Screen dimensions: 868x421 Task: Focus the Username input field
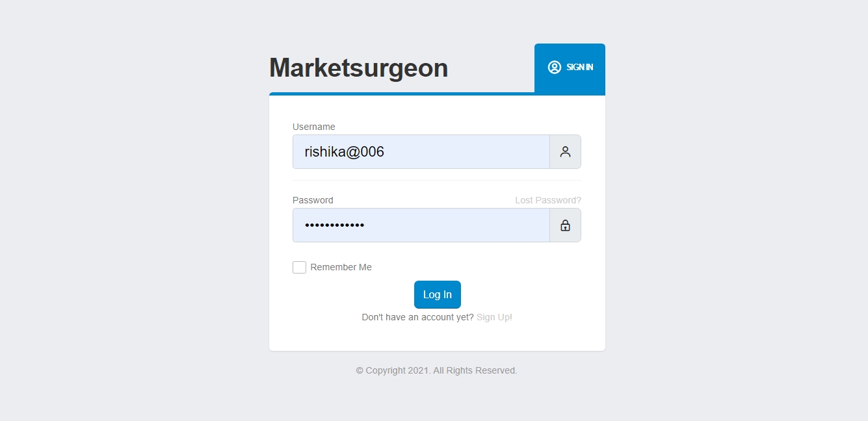tap(421, 152)
